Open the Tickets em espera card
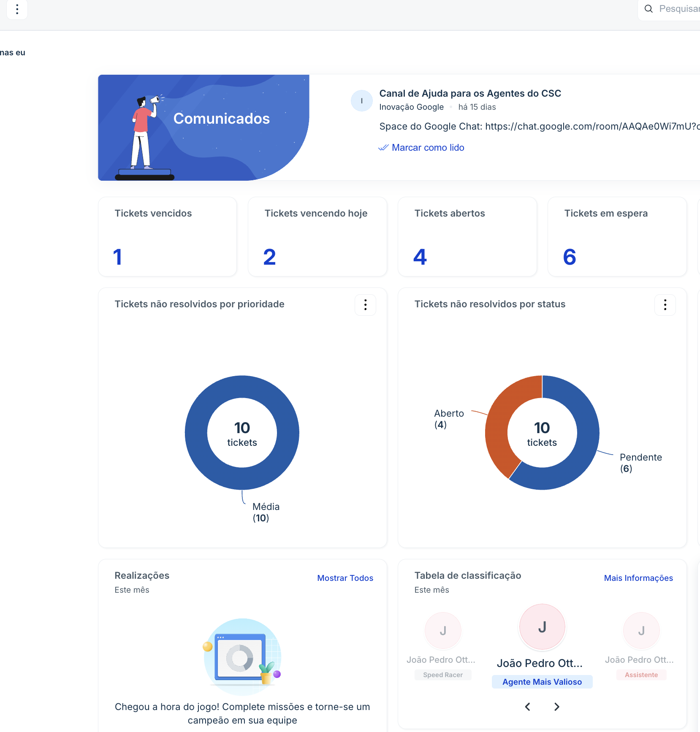Image resolution: width=700 pixels, height=732 pixels. tap(617, 236)
